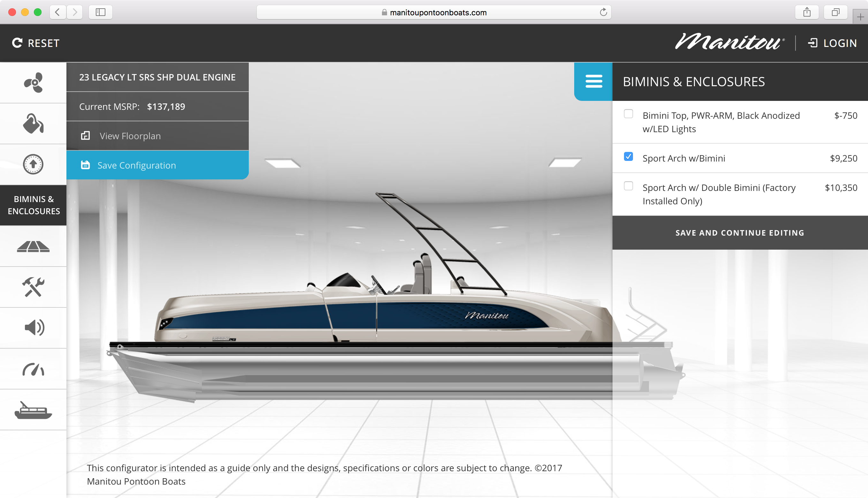Select the Biminis & Enclosures sidebar tab
The image size is (868, 498).
[33, 205]
